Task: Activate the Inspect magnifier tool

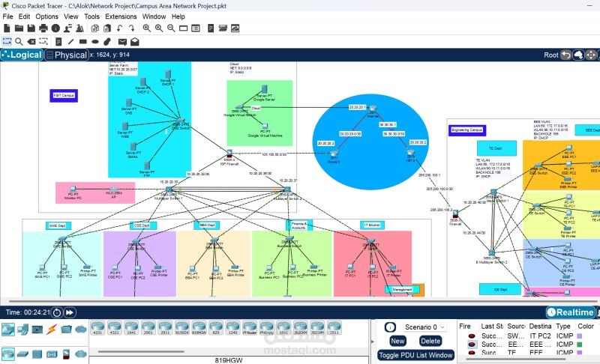Action: coord(19,42)
